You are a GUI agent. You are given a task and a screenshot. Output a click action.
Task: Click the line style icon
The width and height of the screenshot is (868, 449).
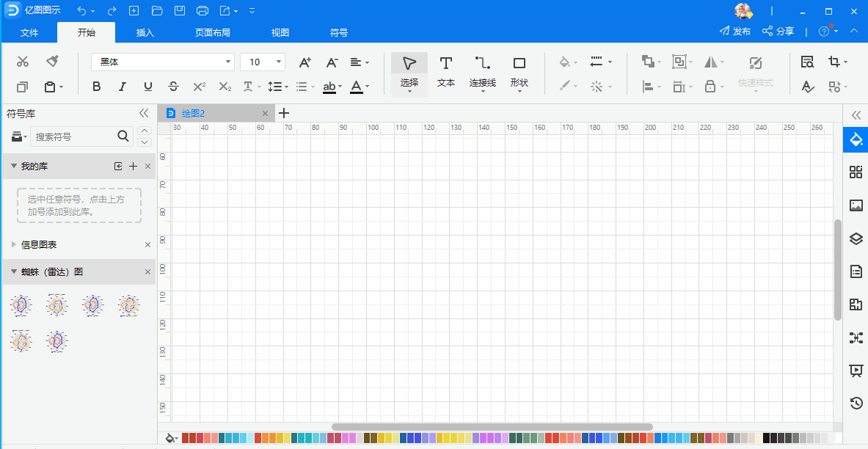point(597,62)
